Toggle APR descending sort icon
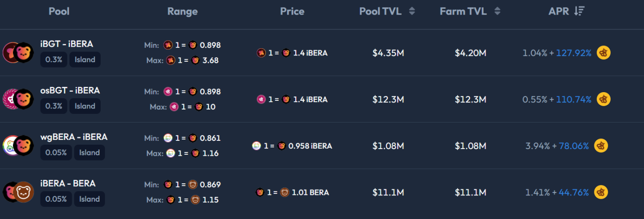 [579, 11]
